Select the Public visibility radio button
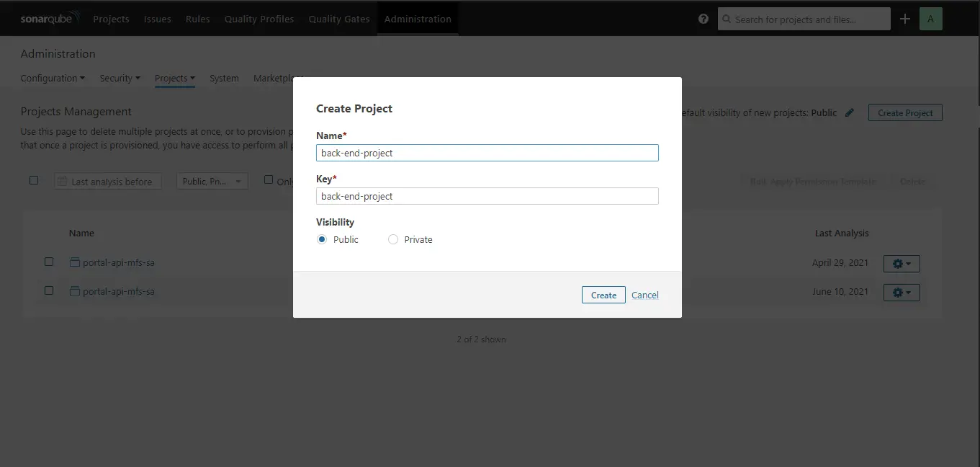 [322, 239]
